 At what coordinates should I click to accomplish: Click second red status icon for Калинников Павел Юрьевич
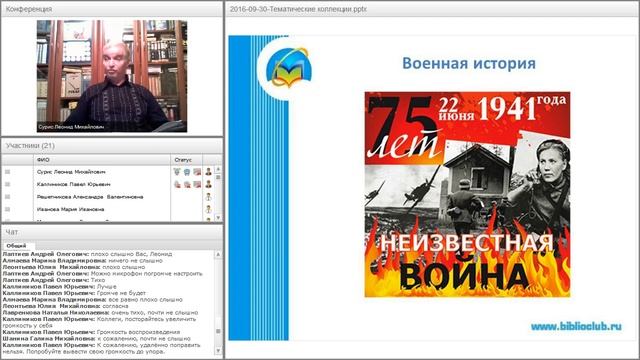coord(187,184)
